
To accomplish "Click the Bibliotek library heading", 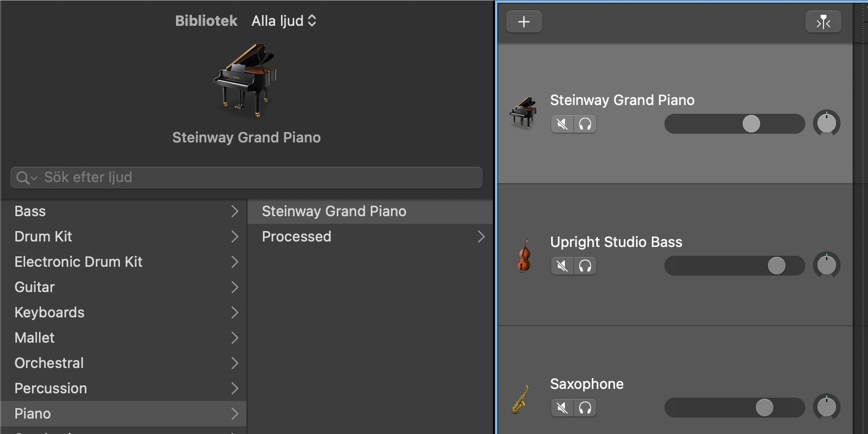I will pyautogui.click(x=206, y=21).
